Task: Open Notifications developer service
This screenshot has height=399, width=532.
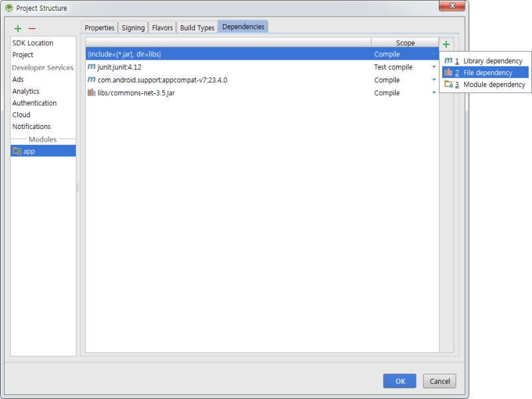Action: coord(31,126)
